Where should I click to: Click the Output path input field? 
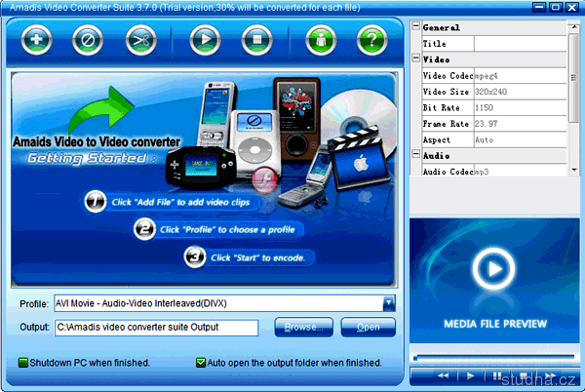[x=156, y=328]
